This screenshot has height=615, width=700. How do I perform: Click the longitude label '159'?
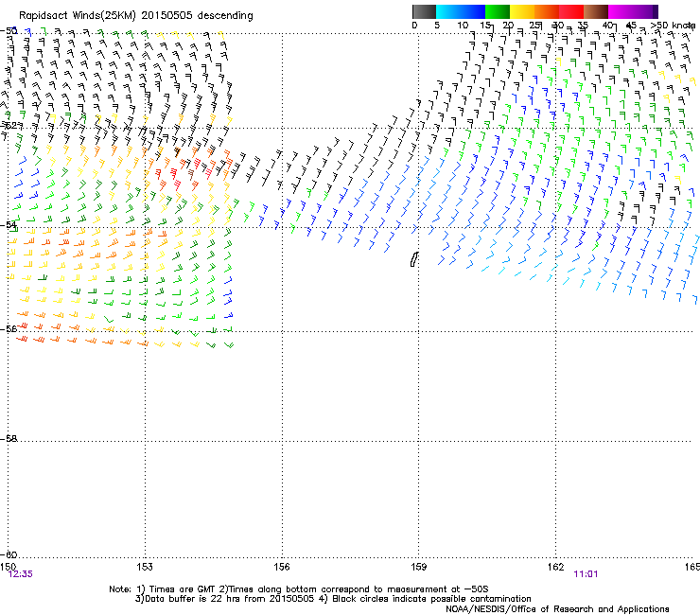pyautogui.click(x=418, y=567)
